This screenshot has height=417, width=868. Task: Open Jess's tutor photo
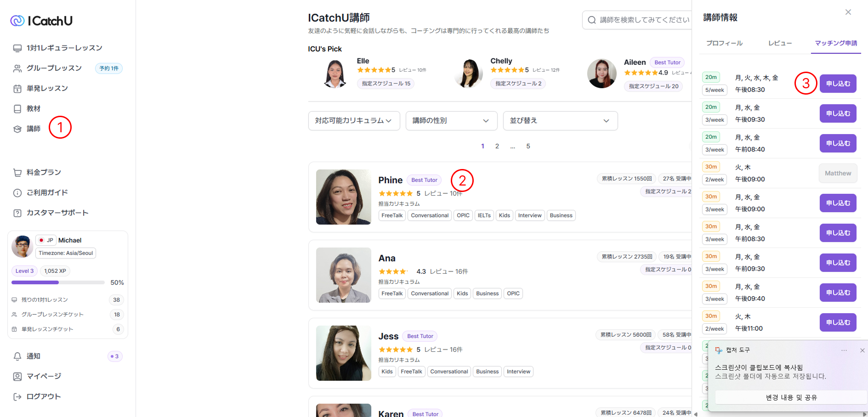point(344,353)
